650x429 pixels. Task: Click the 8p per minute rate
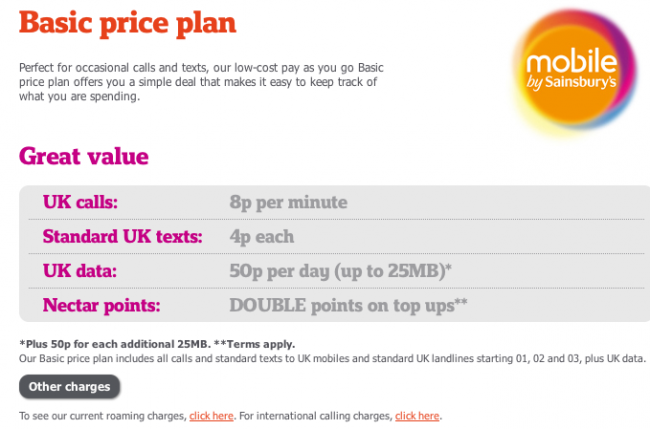click(289, 203)
